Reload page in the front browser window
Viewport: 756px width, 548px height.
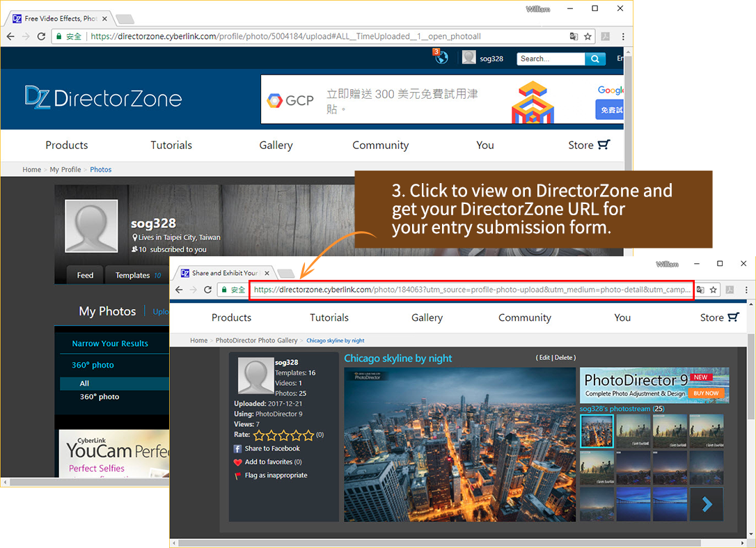pyautogui.click(x=208, y=290)
